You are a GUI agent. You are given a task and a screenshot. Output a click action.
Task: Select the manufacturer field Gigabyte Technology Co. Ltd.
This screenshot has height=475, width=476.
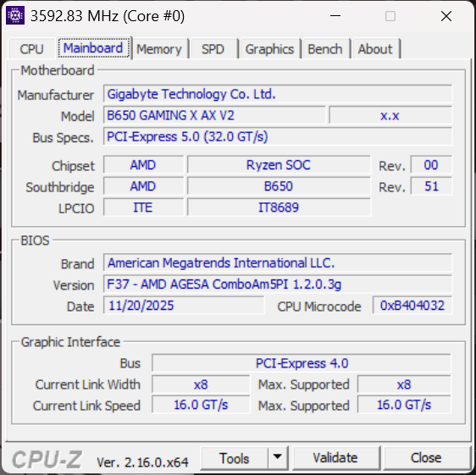pyautogui.click(x=278, y=94)
